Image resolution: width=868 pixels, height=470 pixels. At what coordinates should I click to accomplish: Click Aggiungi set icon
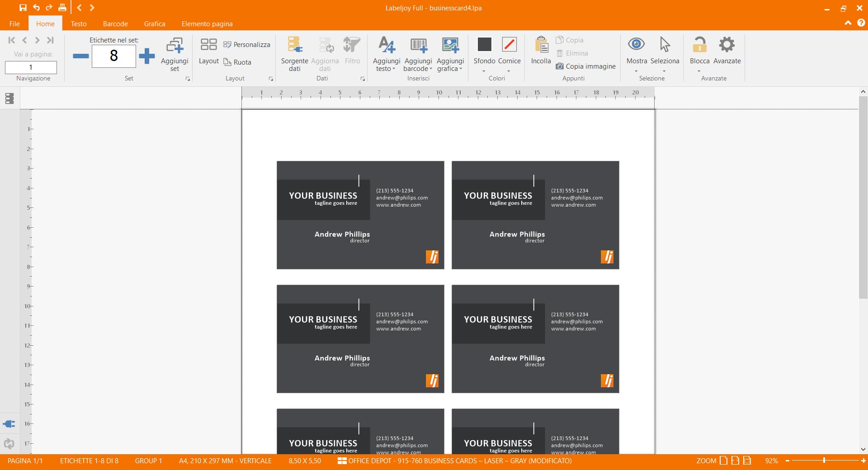coord(175,54)
